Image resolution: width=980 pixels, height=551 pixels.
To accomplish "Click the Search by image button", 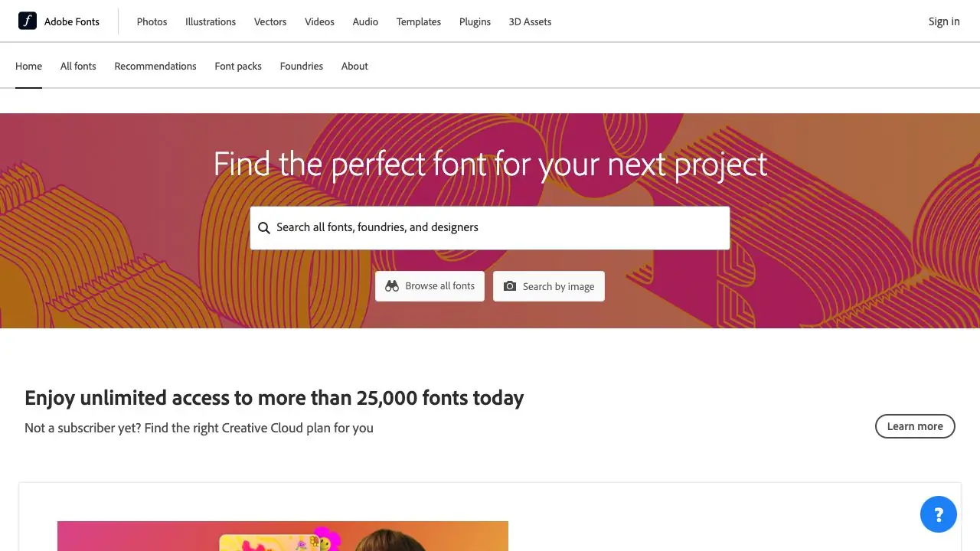I will (x=549, y=286).
